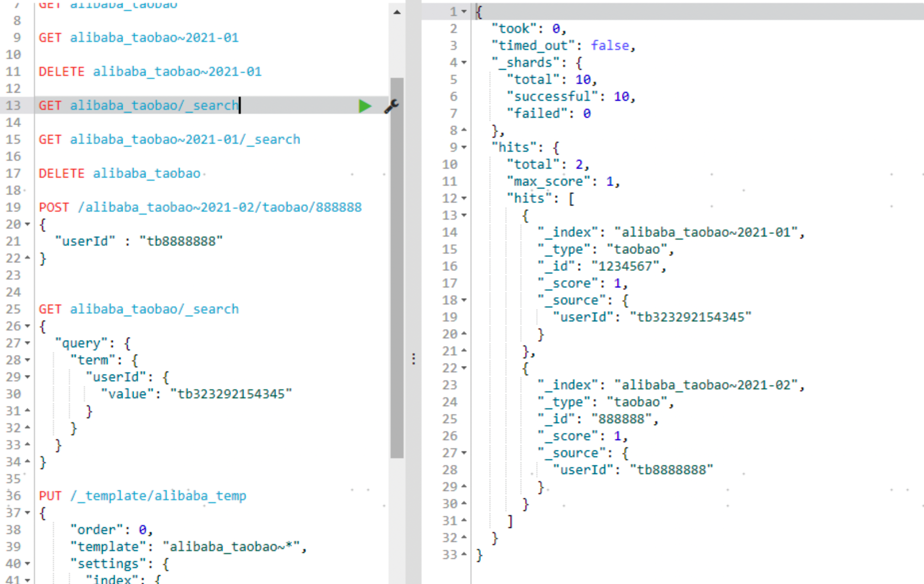The width and height of the screenshot is (924, 584).
Task: Click the "max_score": 1 response line
Action: 564,182
